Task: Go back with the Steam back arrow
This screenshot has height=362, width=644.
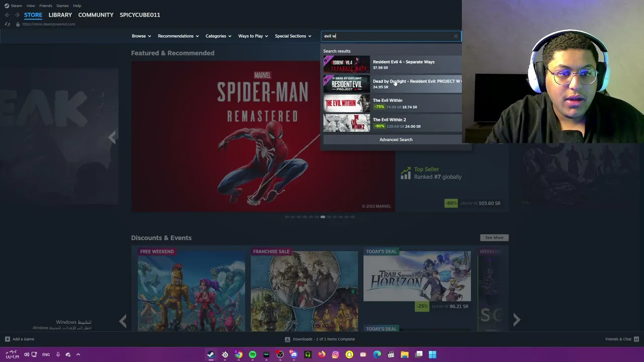Action: tap(7, 15)
